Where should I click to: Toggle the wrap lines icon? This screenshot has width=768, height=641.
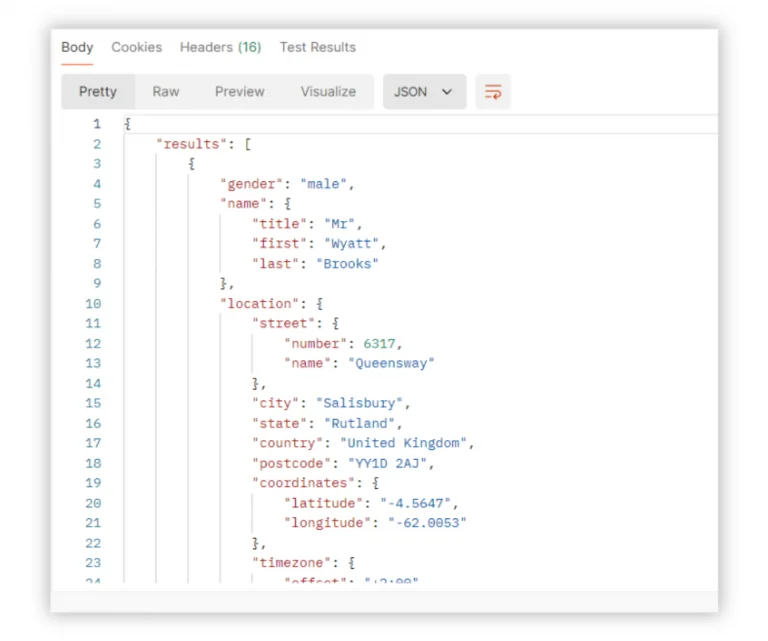tap(492, 92)
